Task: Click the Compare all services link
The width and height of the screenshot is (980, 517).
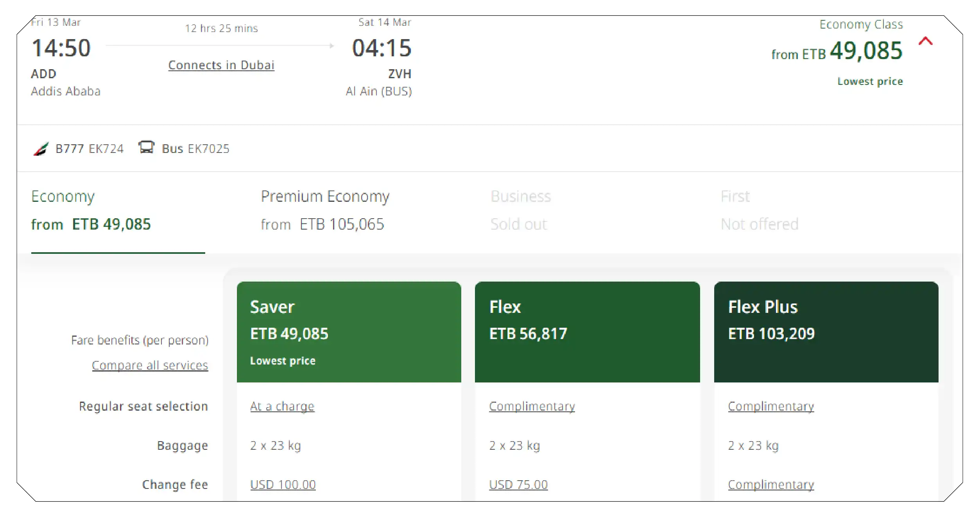Action: pyautogui.click(x=150, y=365)
